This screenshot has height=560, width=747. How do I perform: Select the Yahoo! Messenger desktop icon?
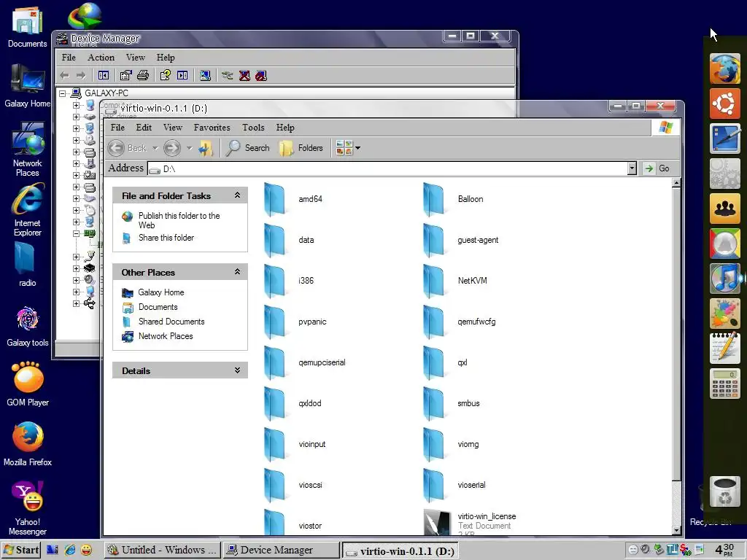coord(28,508)
